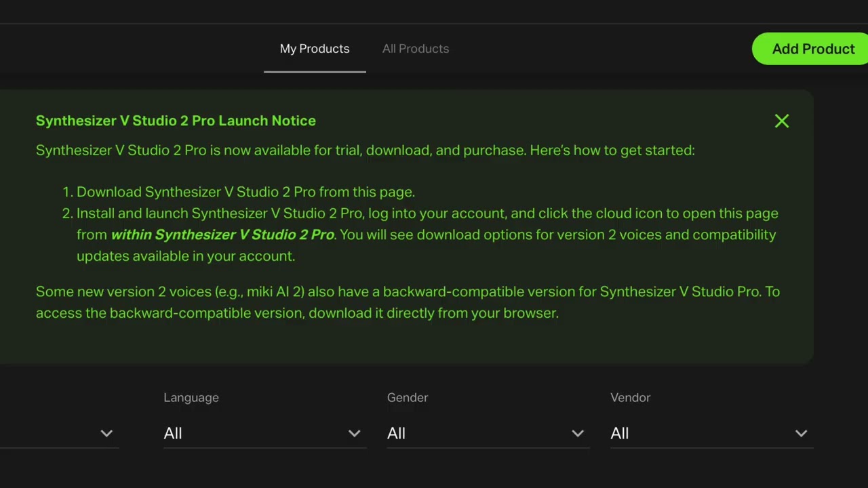Switch to the All Products tab
Screen dimensions: 868x488
point(416,49)
